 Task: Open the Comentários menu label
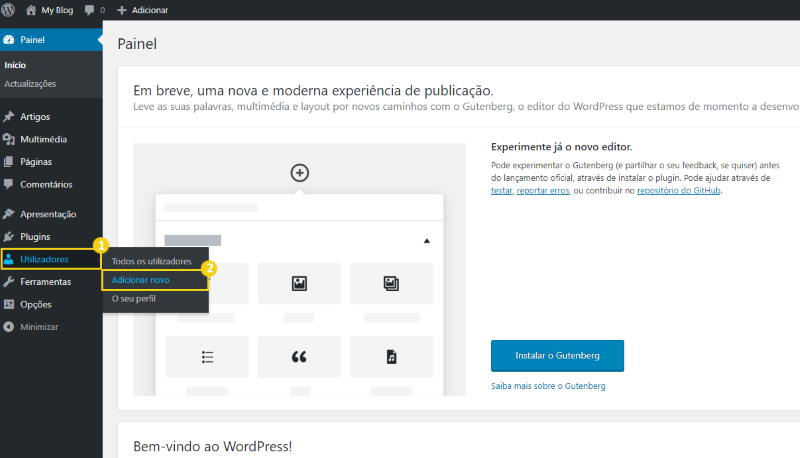(x=46, y=185)
